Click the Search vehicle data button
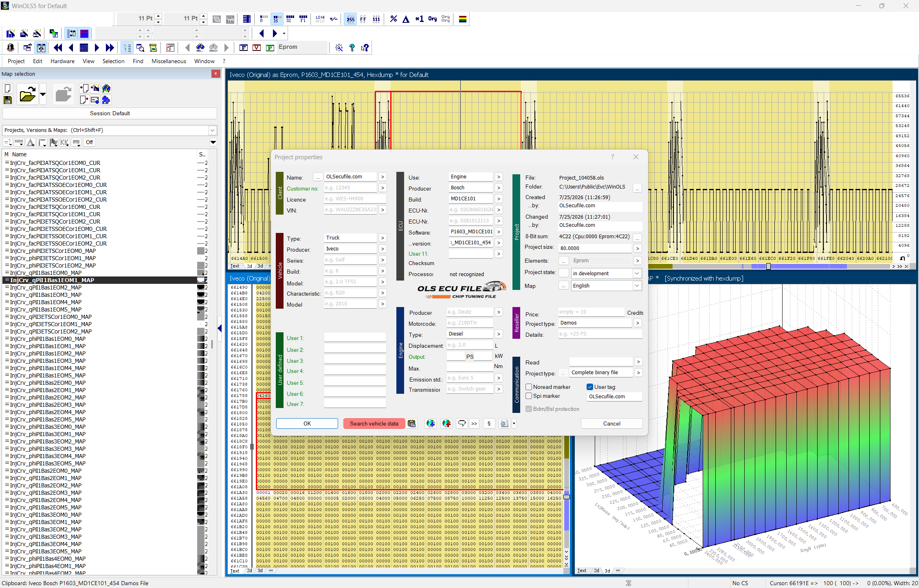Screen dimensions: 919x588 pos(374,423)
